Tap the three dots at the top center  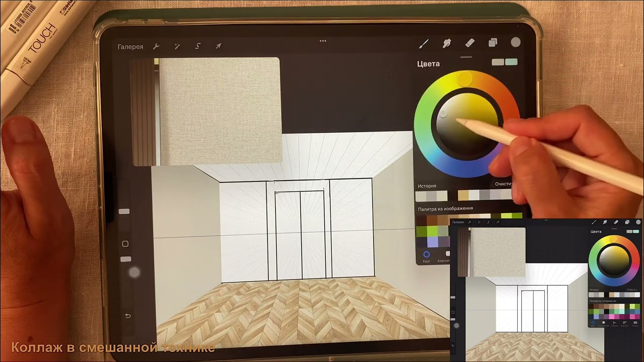coord(323,41)
